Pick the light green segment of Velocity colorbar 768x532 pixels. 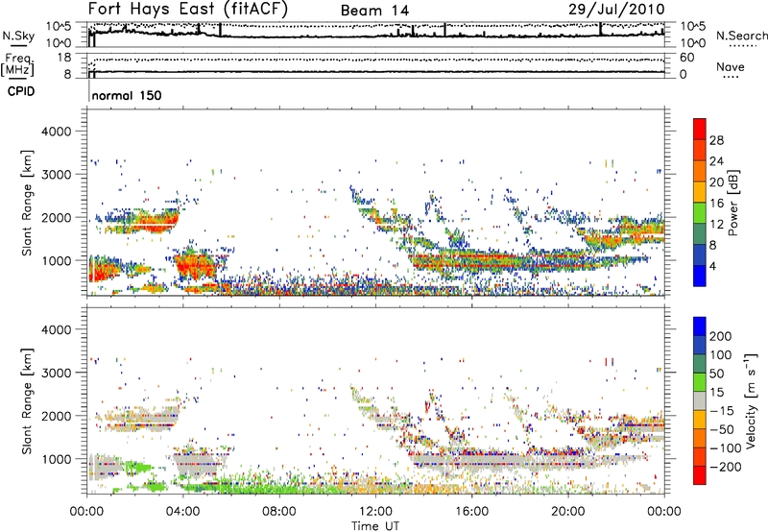[700, 382]
